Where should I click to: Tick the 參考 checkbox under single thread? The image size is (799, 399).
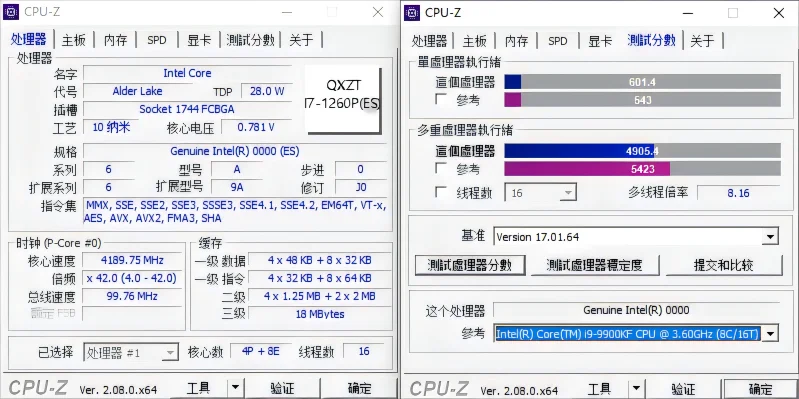[441, 99]
